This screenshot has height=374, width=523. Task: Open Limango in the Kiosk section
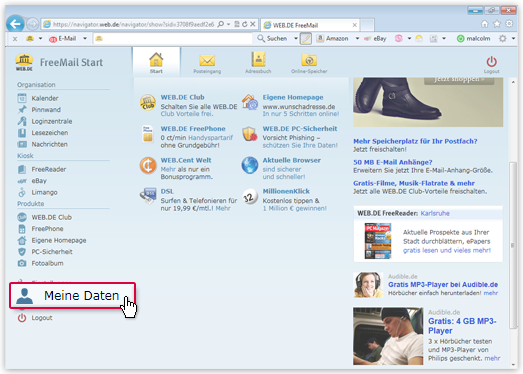pyautogui.click(x=37, y=193)
